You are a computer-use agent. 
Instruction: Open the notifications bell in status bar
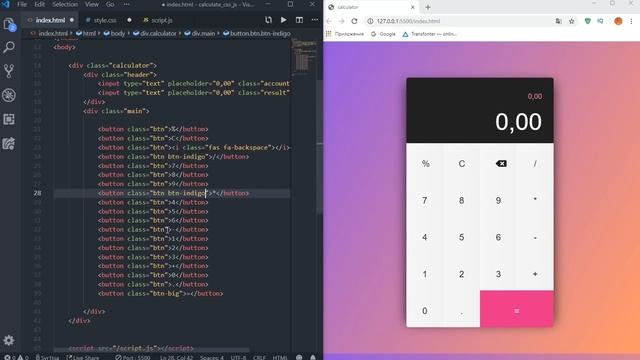[313, 357]
